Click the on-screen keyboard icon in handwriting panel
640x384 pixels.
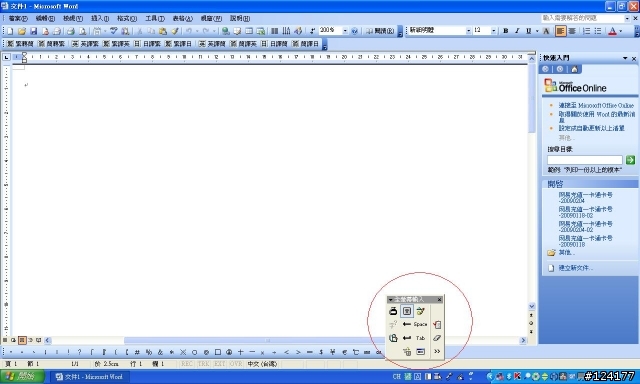point(420,352)
